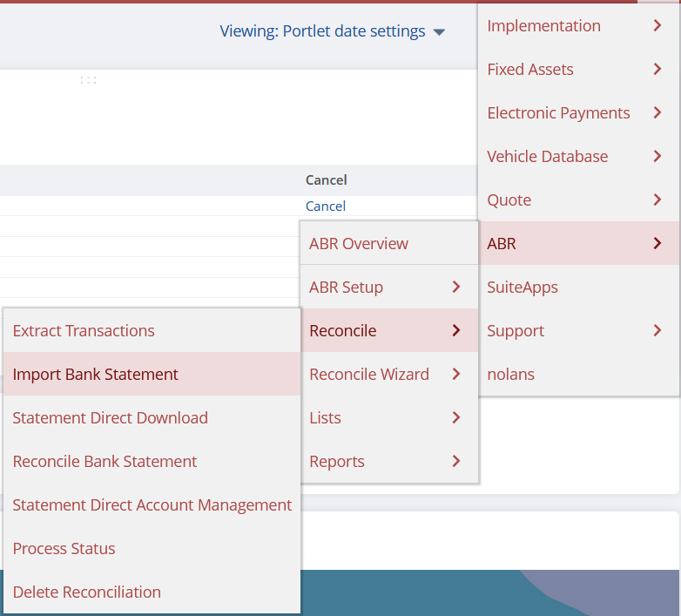Screen dimensions: 681x616
Task: Open Reconcile Bank Statement page
Action: [x=105, y=462]
